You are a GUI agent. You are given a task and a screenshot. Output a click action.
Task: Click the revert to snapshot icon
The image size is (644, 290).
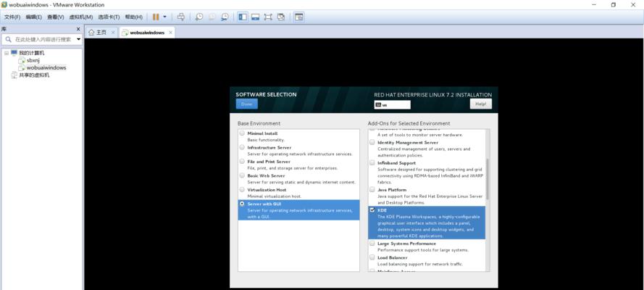click(212, 17)
